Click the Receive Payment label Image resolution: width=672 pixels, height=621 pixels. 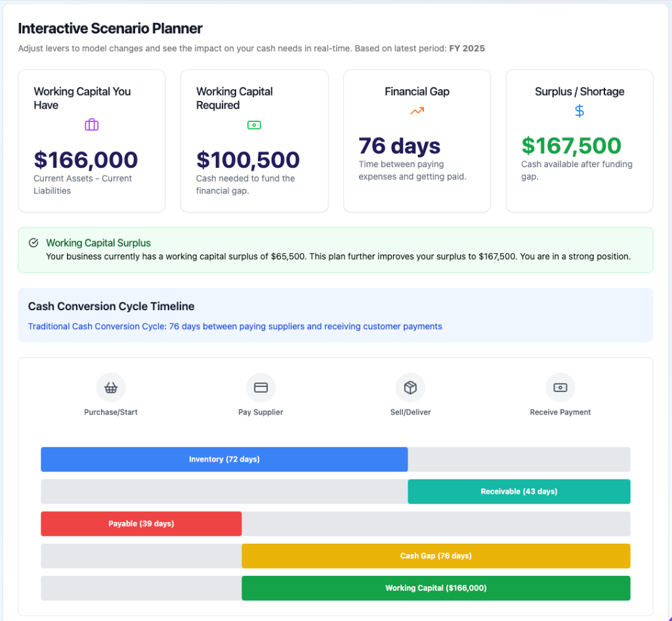pyautogui.click(x=560, y=412)
